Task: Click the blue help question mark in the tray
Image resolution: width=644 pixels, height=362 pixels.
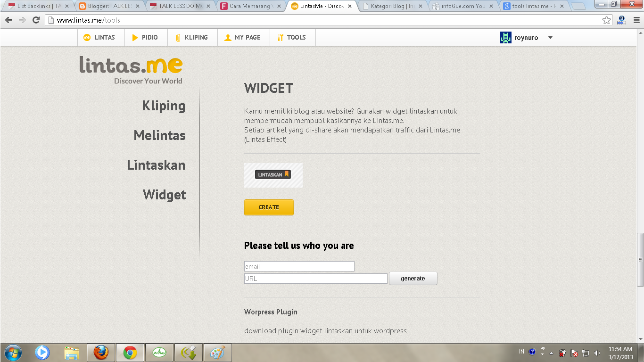Action: click(x=532, y=352)
